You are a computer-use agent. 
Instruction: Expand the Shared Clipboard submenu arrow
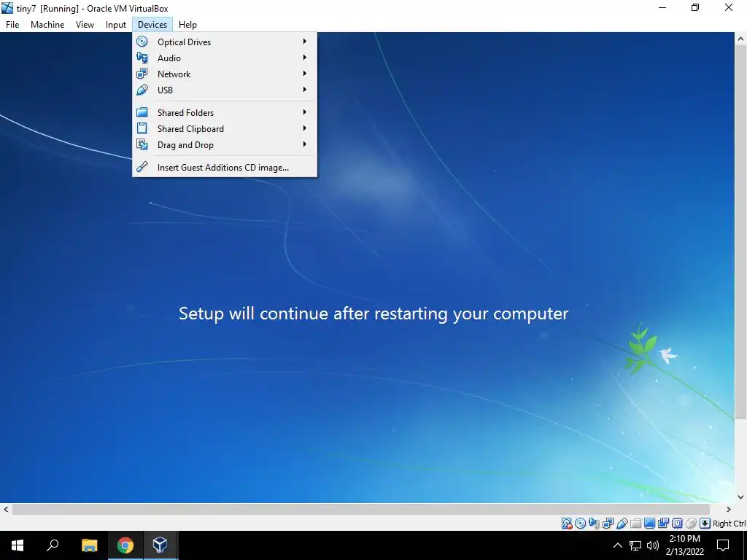click(304, 128)
